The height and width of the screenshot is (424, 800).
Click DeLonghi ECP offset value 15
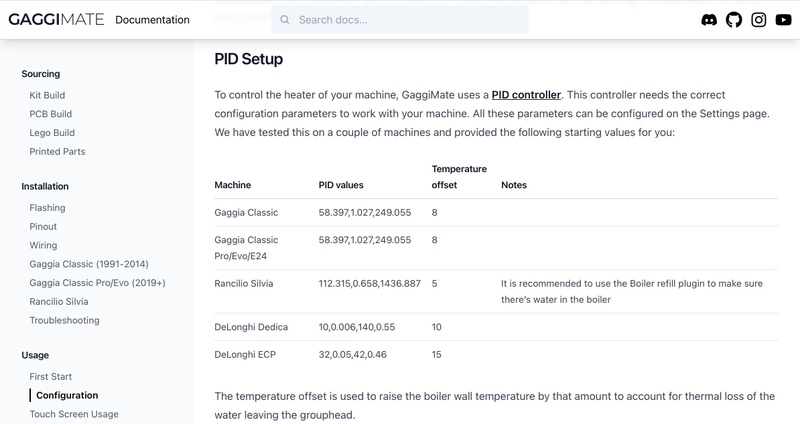[437, 355]
